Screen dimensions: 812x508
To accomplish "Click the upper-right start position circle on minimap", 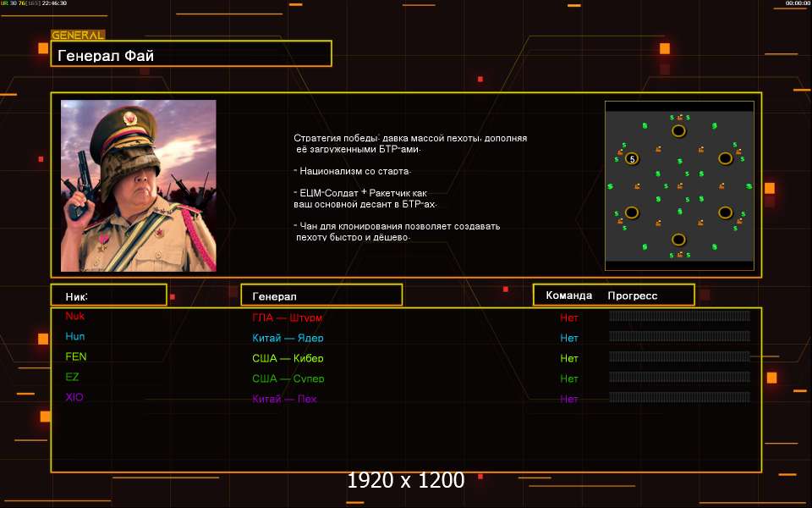I will [x=725, y=158].
